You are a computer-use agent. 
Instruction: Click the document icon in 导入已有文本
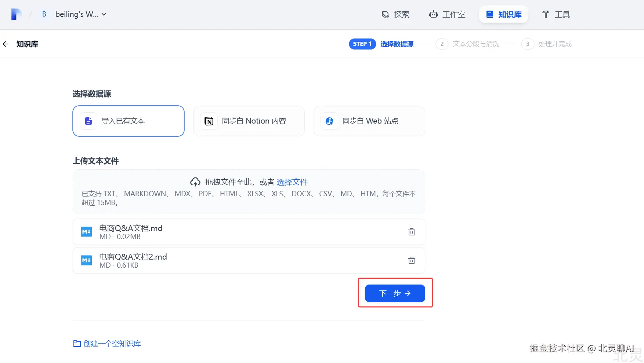pos(88,121)
